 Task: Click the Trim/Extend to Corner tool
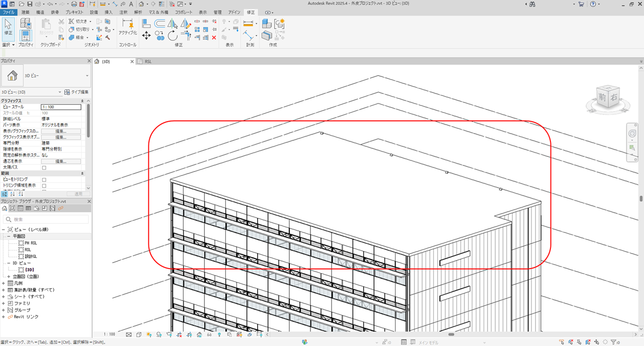[186, 35]
